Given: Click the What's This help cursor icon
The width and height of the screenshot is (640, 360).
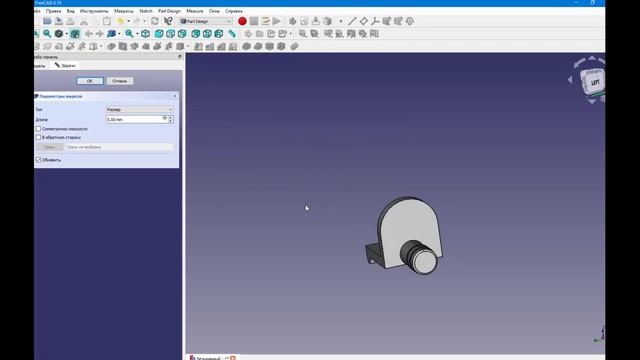Looking at the screenshot, I should point(168,21).
